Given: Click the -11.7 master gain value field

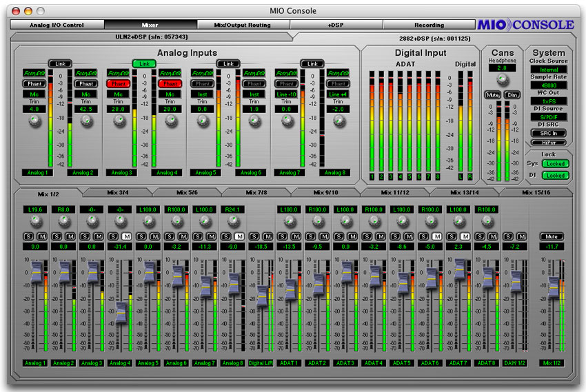Looking at the screenshot, I should [552, 247].
